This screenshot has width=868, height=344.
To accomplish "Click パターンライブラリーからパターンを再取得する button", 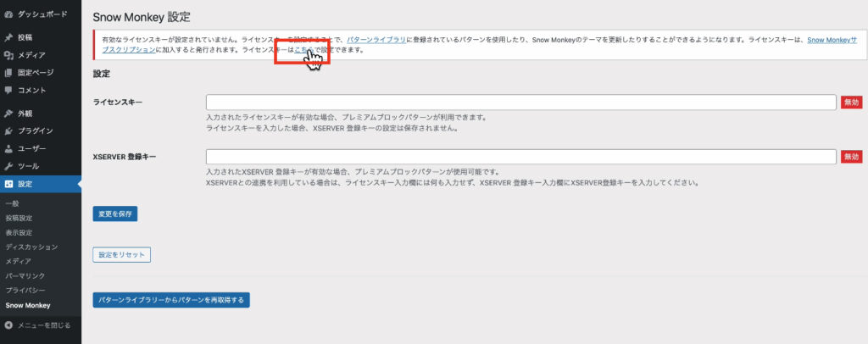I will [x=171, y=300].
